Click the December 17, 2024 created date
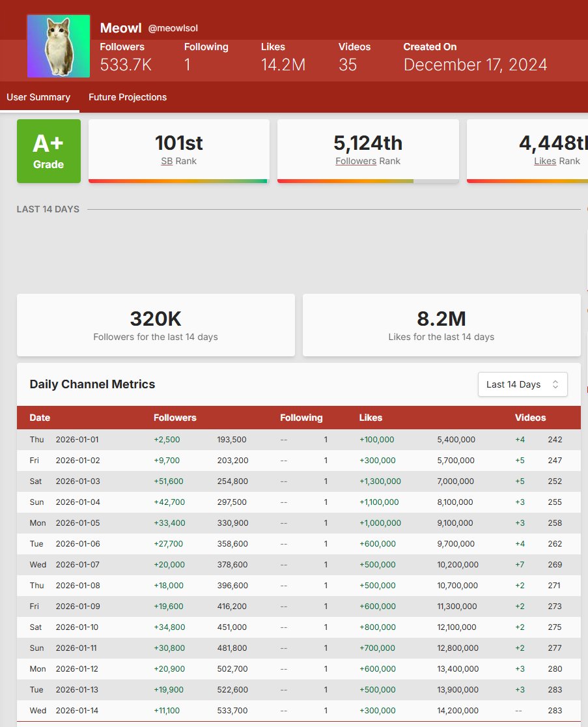 [x=475, y=64]
